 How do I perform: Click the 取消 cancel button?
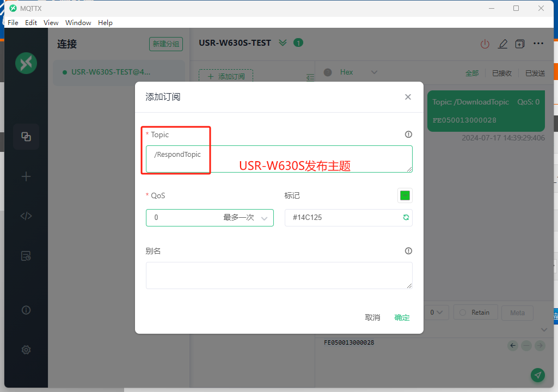[372, 317]
